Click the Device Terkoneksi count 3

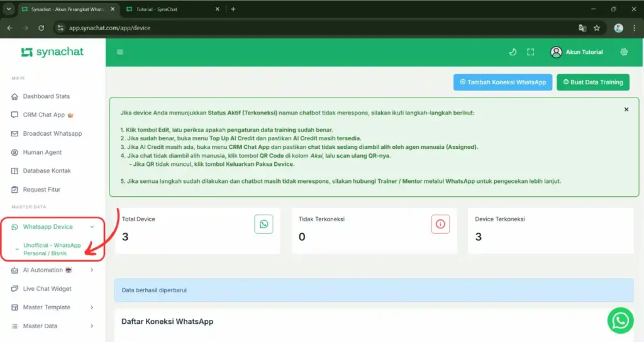pyautogui.click(x=479, y=237)
